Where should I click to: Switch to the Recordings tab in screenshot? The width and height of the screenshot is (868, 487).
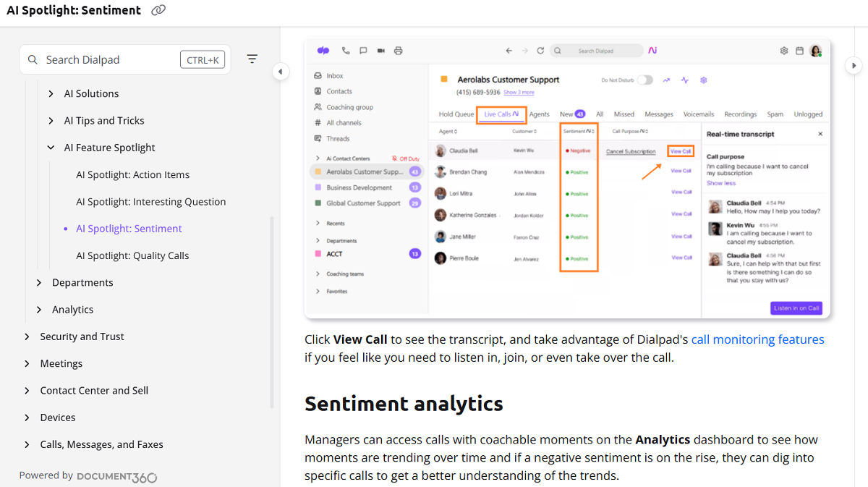741,114
